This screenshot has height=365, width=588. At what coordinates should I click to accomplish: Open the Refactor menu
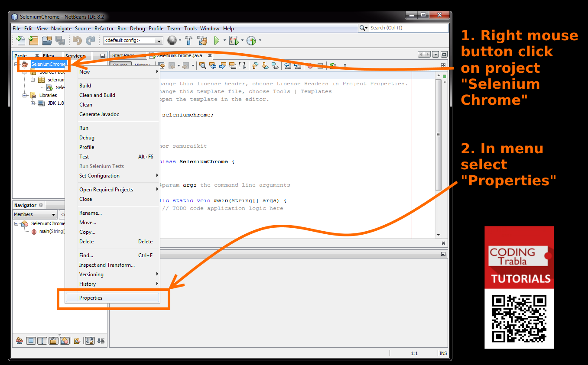click(x=104, y=29)
